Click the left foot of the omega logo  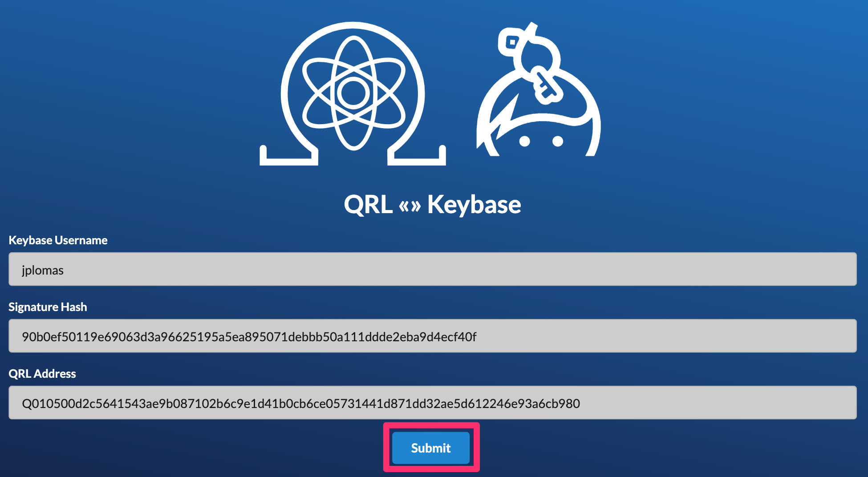(289, 156)
